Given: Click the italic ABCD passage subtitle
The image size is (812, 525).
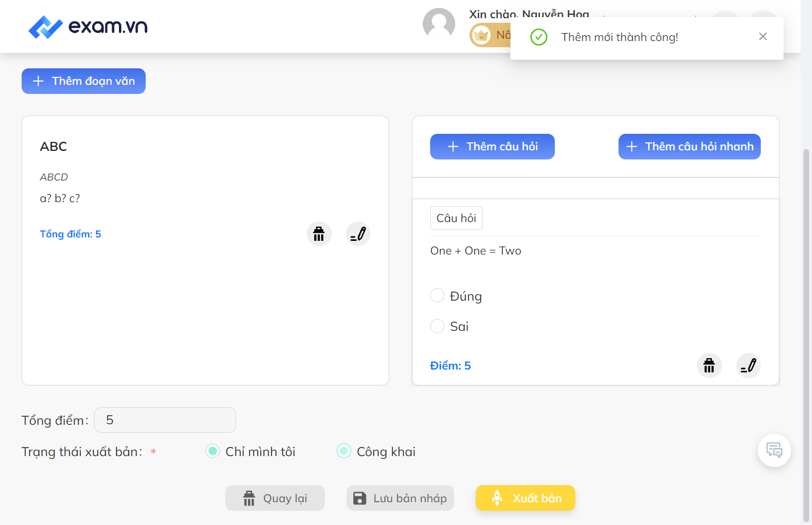Looking at the screenshot, I should (54, 177).
